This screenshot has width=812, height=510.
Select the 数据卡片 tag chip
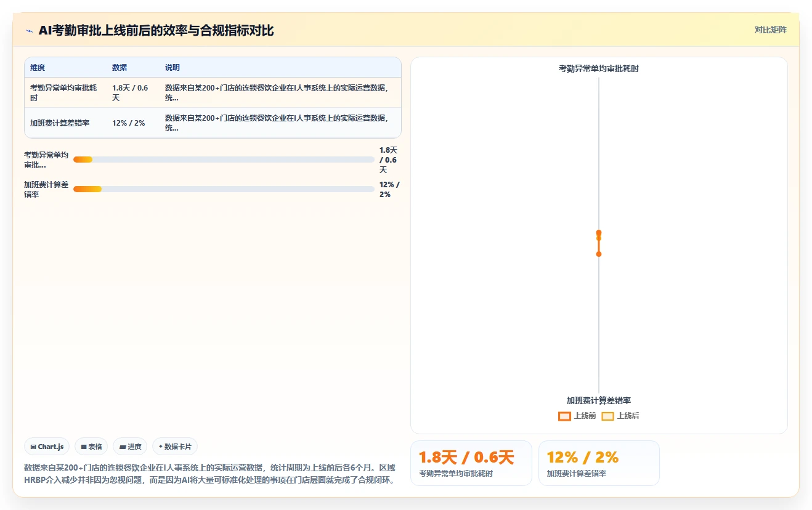pos(175,447)
